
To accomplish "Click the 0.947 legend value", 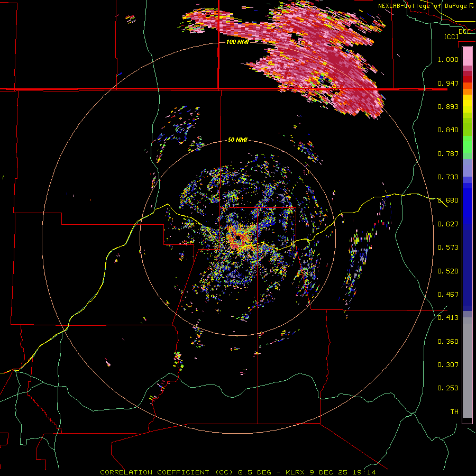I will tap(448, 83).
